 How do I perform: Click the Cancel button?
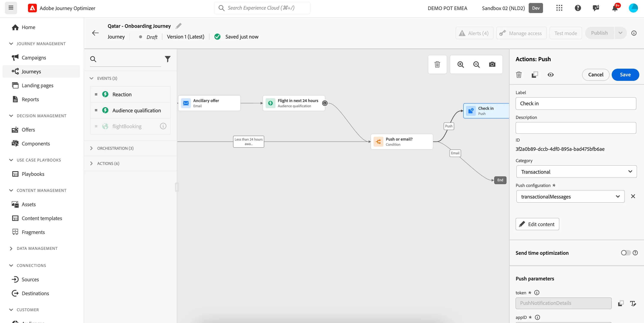595,74
